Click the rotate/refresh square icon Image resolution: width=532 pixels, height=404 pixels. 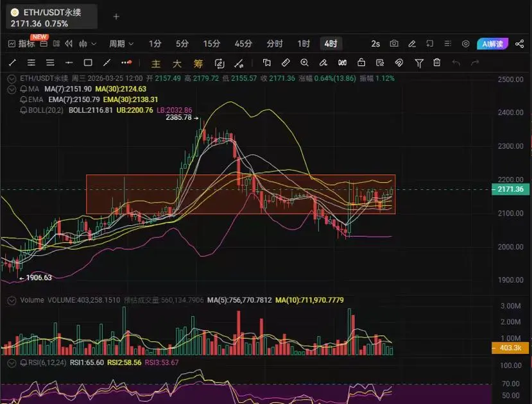pos(219,63)
